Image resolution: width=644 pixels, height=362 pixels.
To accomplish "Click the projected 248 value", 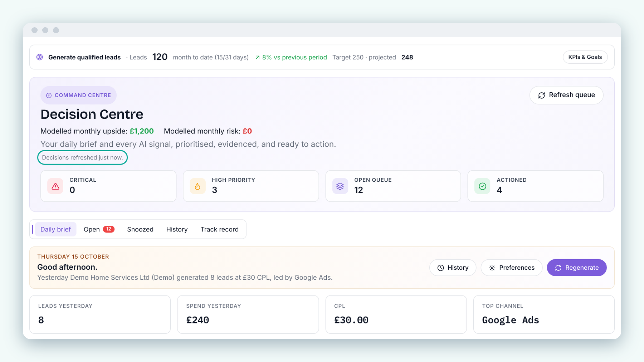I will (x=407, y=57).
